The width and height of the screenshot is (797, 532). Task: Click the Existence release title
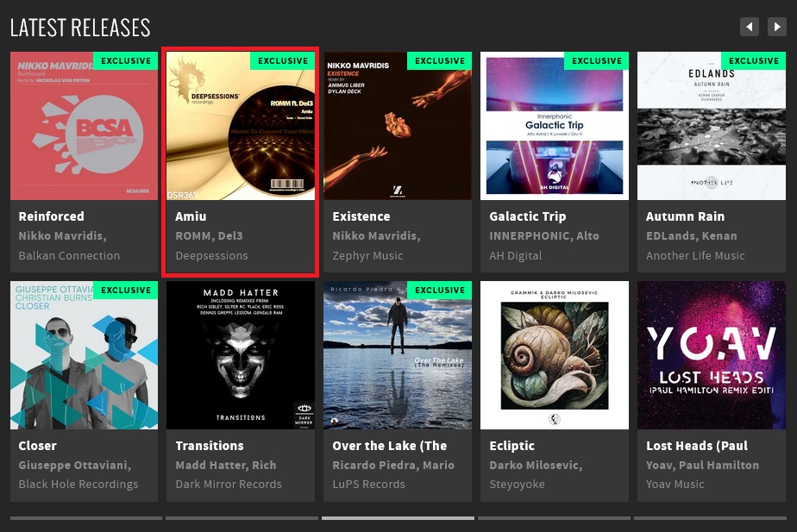361,216
